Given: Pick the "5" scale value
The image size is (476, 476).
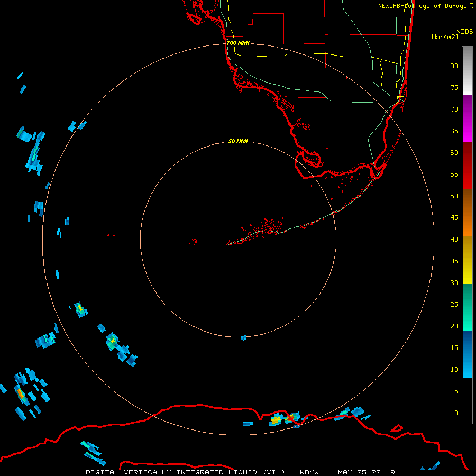Looking at the screenshot, I should click(x=456, y=391).
